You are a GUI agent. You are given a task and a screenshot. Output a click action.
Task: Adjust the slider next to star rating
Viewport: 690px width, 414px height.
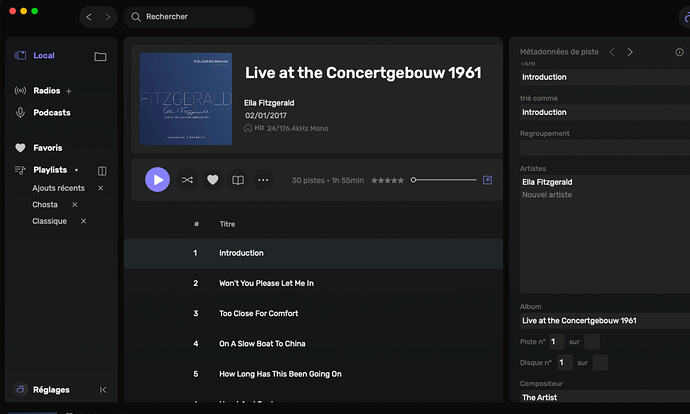point(443,180)
